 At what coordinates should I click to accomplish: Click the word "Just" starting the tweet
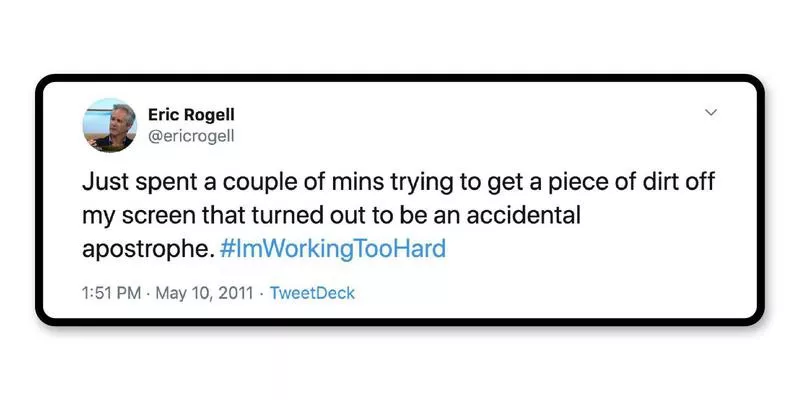(101, 183)
